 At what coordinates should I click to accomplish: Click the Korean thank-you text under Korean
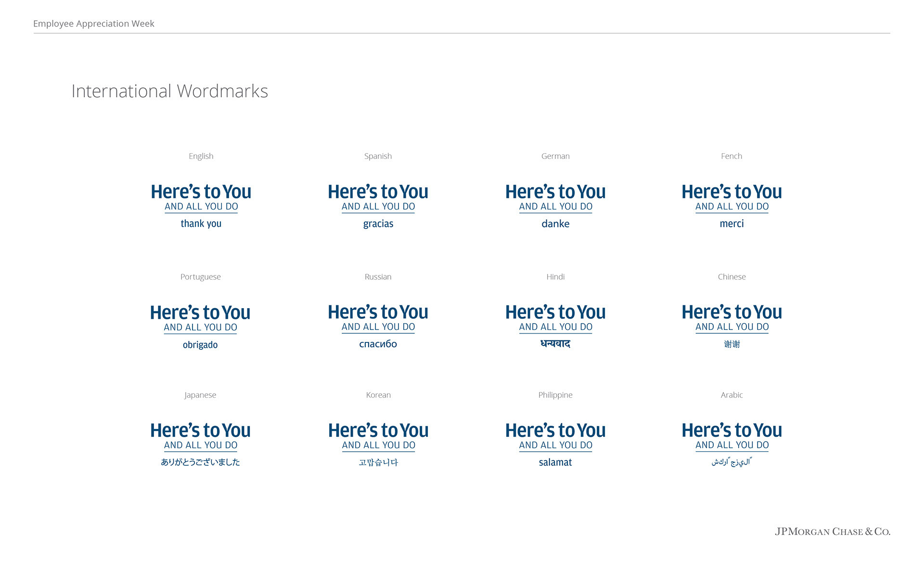click(378, 462)
